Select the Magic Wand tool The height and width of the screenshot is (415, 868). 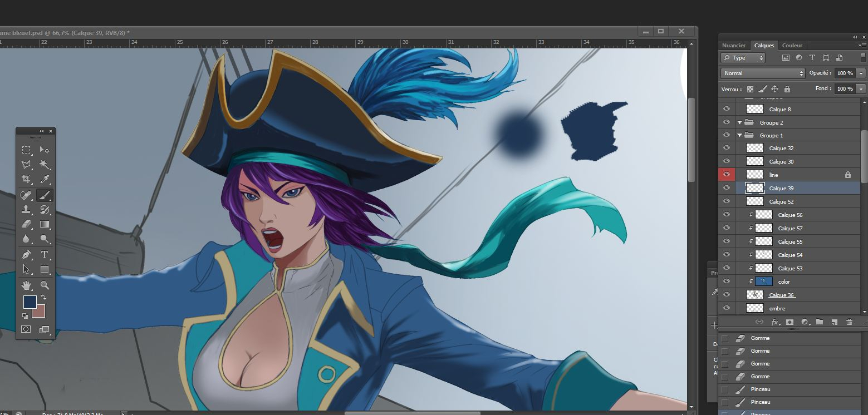[45, 165]
